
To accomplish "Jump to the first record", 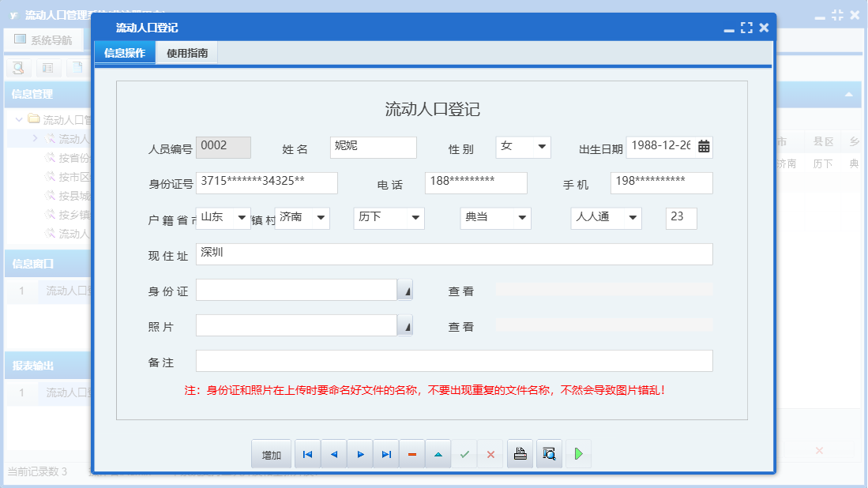I will pyautogui.click(x=307, y=453).
